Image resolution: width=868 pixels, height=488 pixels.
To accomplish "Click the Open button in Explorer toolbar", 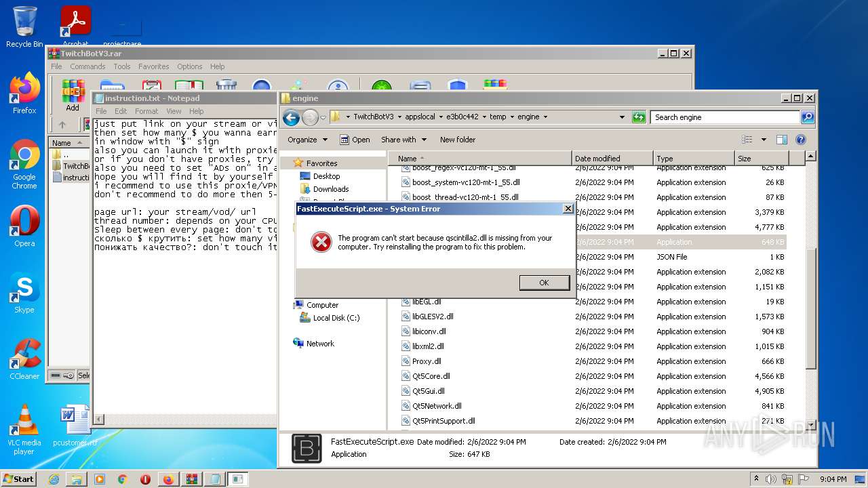I will click(355, 140).
